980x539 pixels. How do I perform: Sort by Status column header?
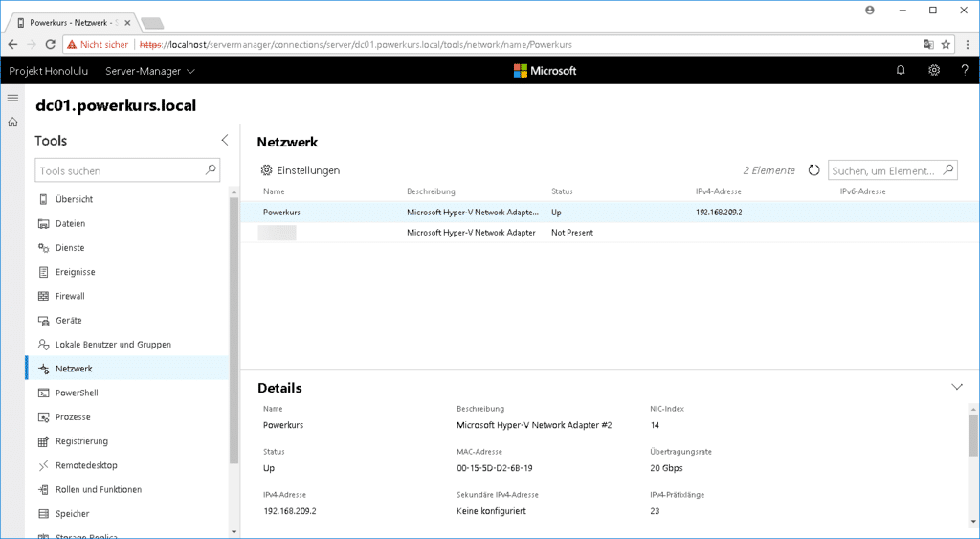tap(562, 191)
